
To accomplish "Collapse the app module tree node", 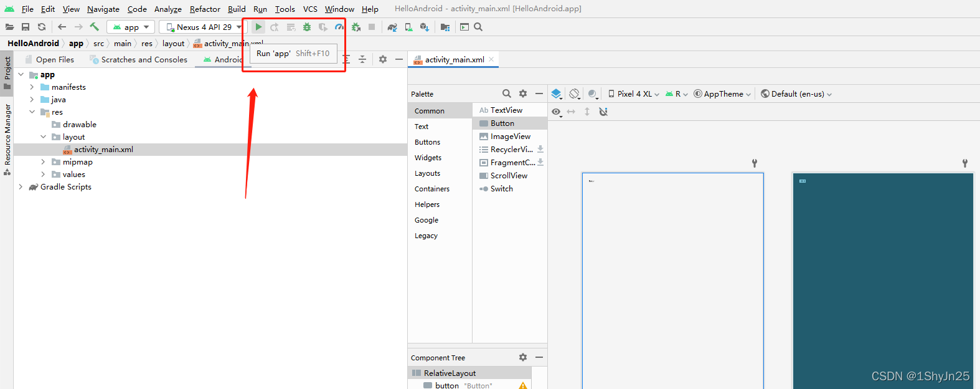I will click(x=21, y=74).
